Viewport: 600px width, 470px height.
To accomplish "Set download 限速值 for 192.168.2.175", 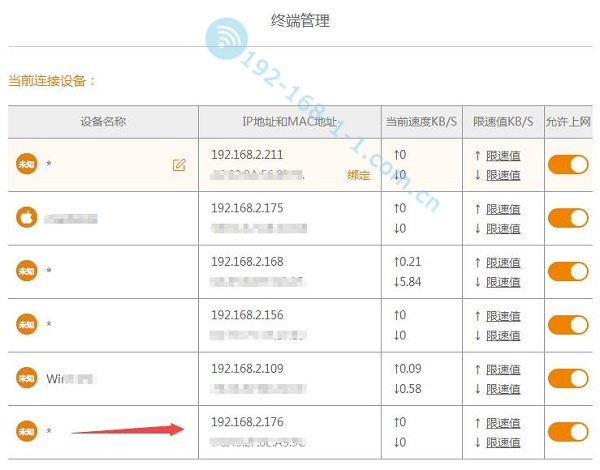I will [x=503, y=229].
